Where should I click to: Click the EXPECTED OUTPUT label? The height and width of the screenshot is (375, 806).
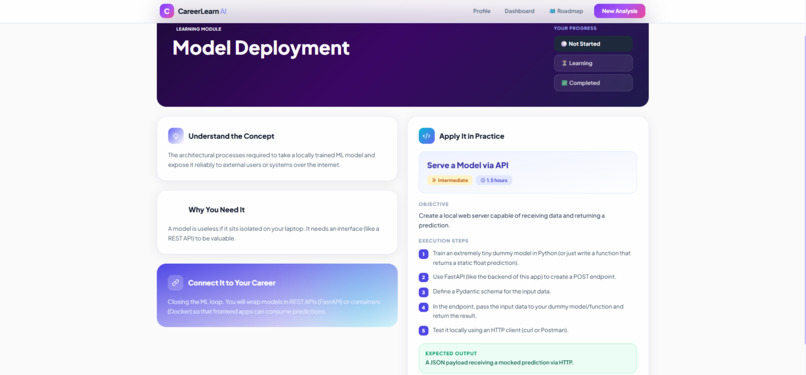451,353
